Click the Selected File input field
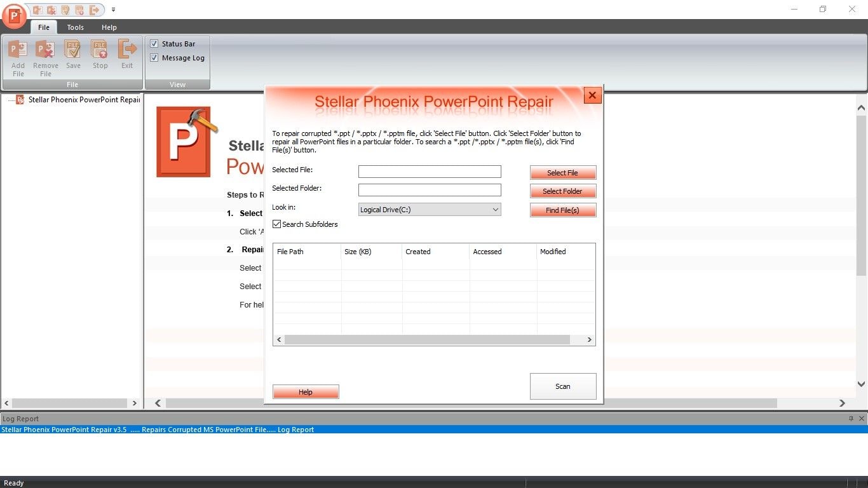This screenshot has width=868, height=488. coord(430,172)
